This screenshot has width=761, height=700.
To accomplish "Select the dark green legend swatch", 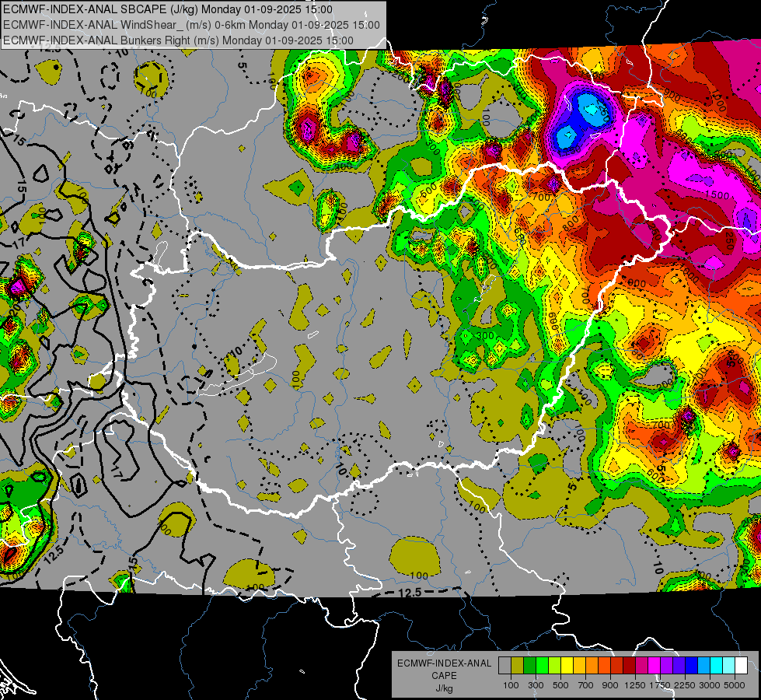I will tap(529, 666).
